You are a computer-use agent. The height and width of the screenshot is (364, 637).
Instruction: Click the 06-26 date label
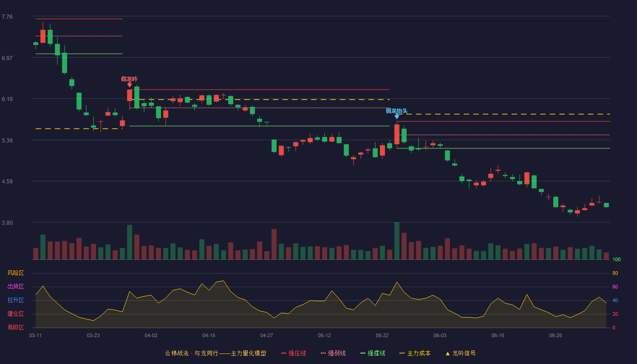[x=556, y=335]
